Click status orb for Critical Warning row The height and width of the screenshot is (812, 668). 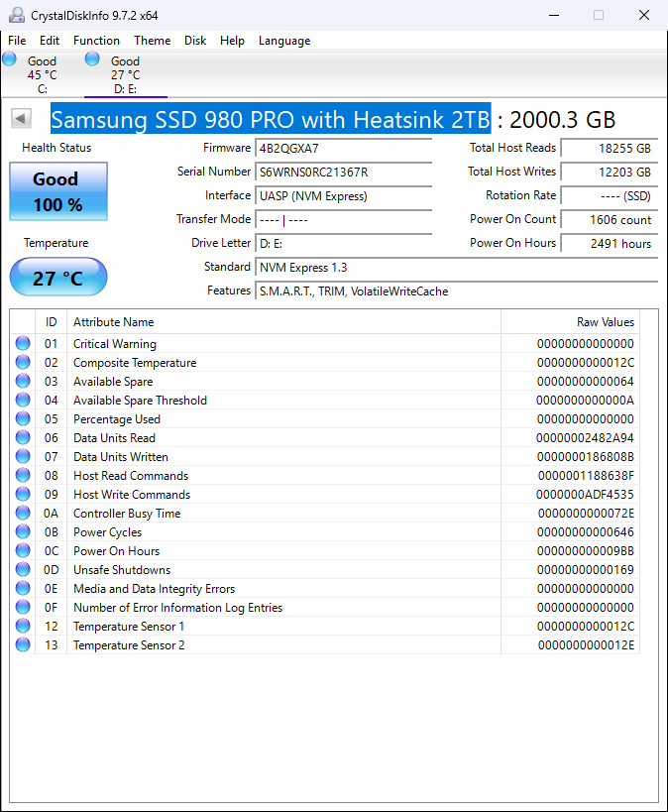(23, 343)
